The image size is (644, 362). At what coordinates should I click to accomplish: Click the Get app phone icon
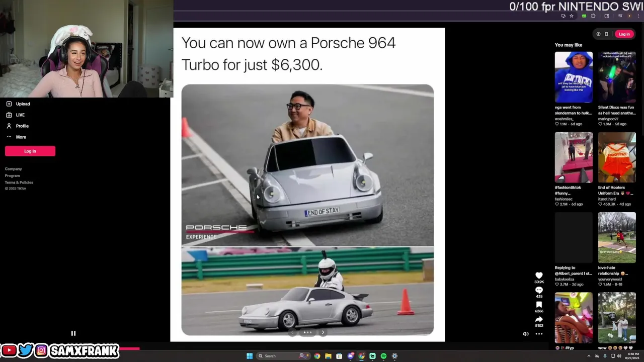point(606,34)
